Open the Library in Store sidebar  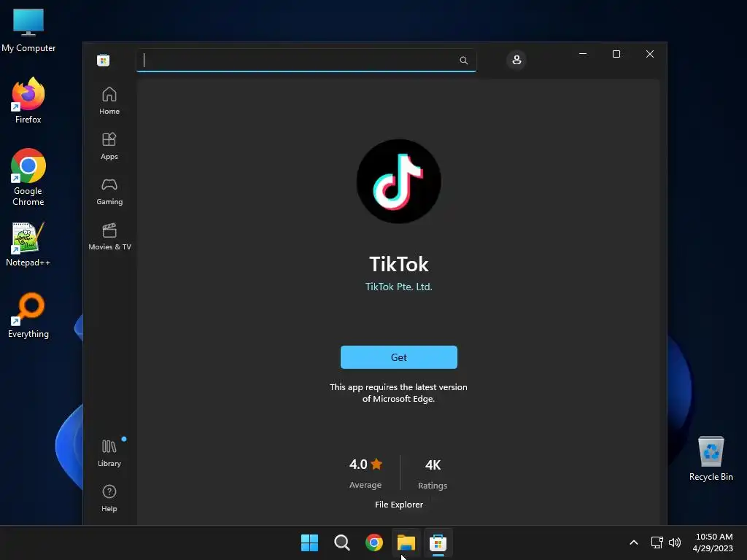point(109,453)
